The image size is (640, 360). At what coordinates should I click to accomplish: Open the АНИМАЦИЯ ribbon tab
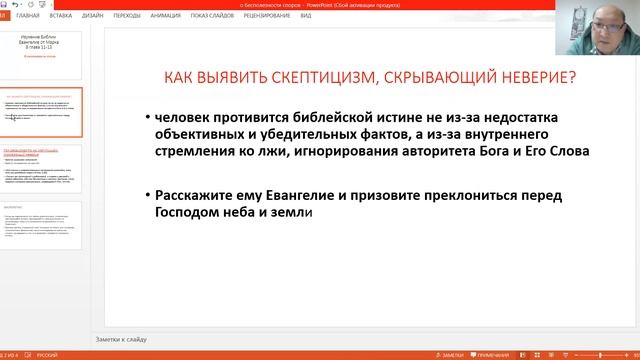pos(166,16)
